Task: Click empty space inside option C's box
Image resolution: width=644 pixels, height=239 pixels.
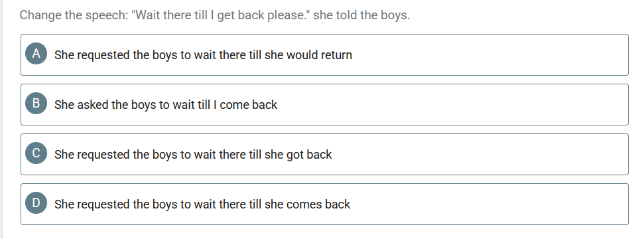Action: (481, 154)
